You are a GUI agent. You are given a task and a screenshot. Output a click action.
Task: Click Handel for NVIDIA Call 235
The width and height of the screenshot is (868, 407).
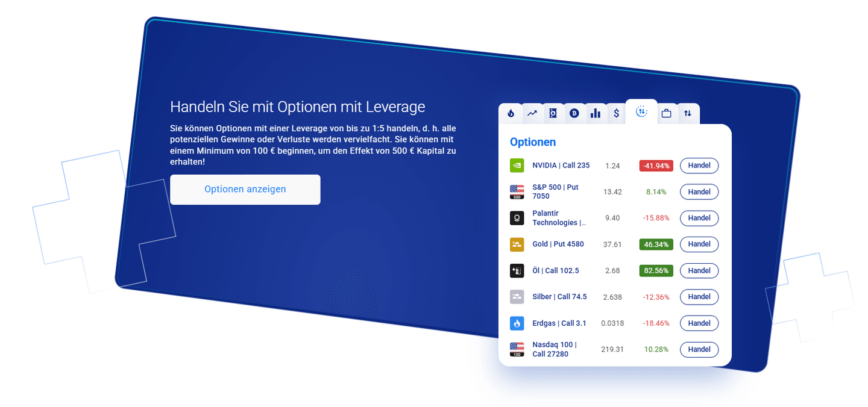point(699,166)
